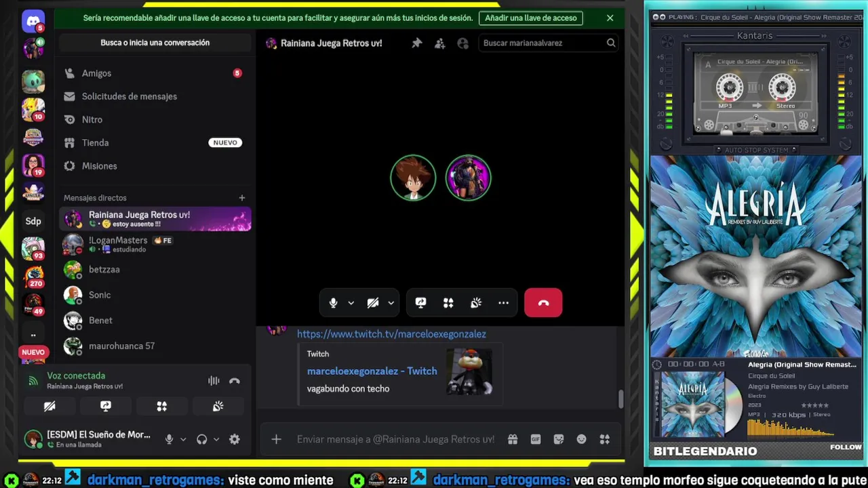Open Discord direct messages home icon
The width and height of the screenshot is (868, 488).
pyautogui.click(x=33, y=21)
